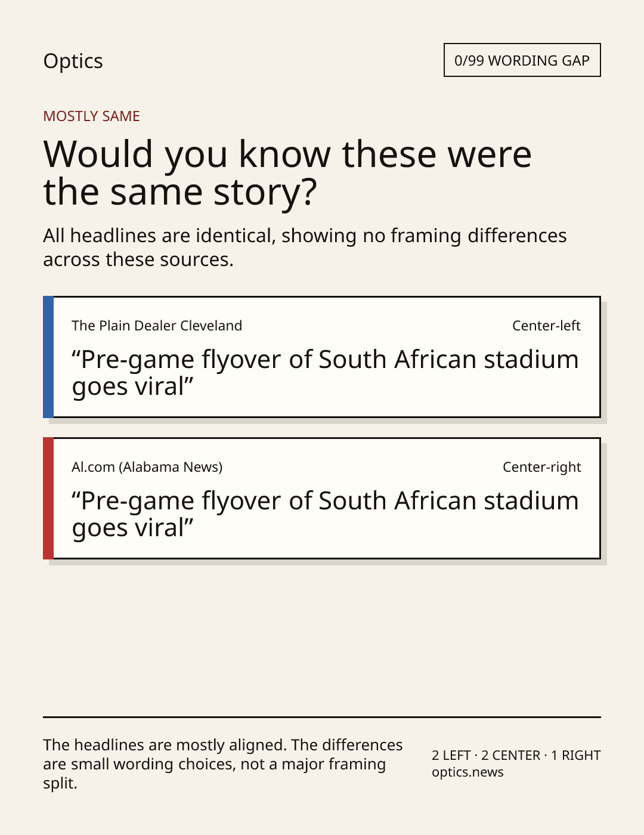Click the blue bias stripe on first card
The height and width of the screenshot is (835, 644).
(x=48, y=357)
